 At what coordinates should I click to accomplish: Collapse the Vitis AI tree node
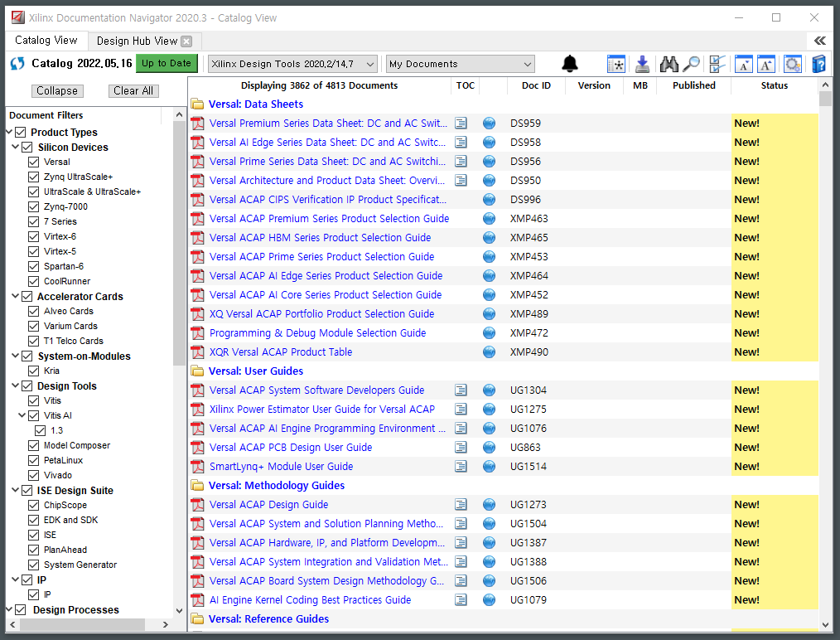22,415
